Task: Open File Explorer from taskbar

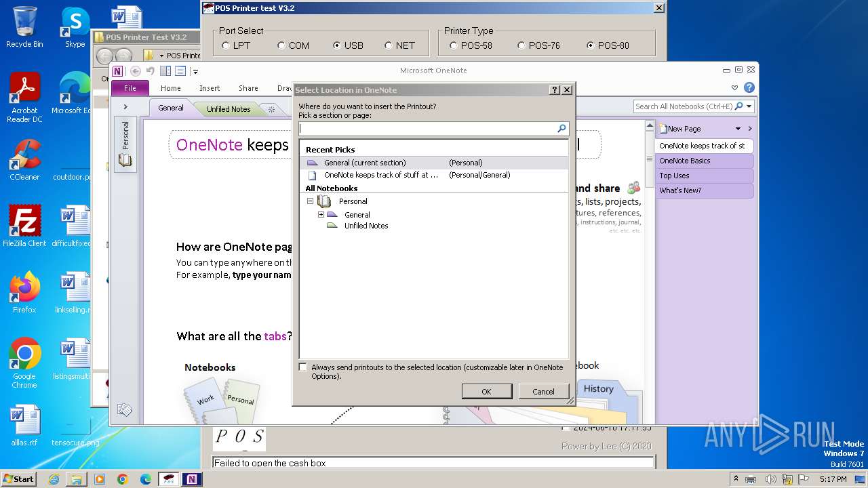Action: (x=77, y=479)
